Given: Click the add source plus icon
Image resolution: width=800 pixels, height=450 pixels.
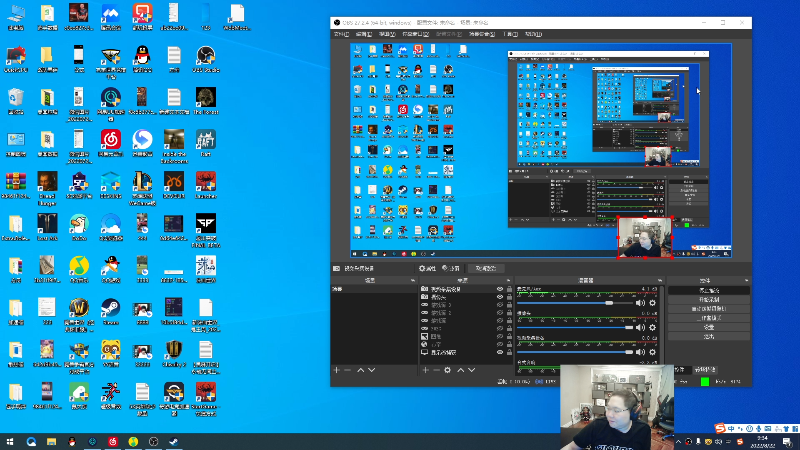Looking at the screenshot, I should tap(426, 370).
